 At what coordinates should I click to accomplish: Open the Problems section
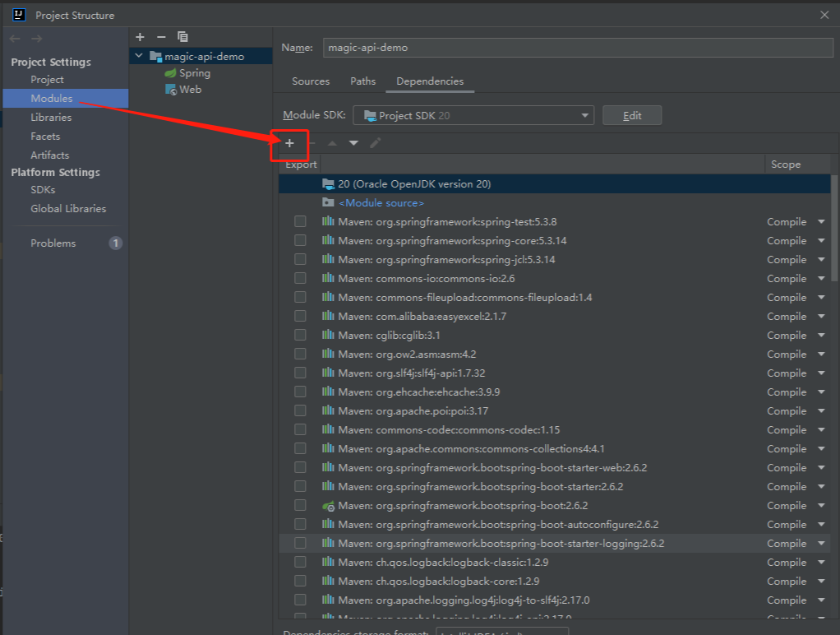53,243
